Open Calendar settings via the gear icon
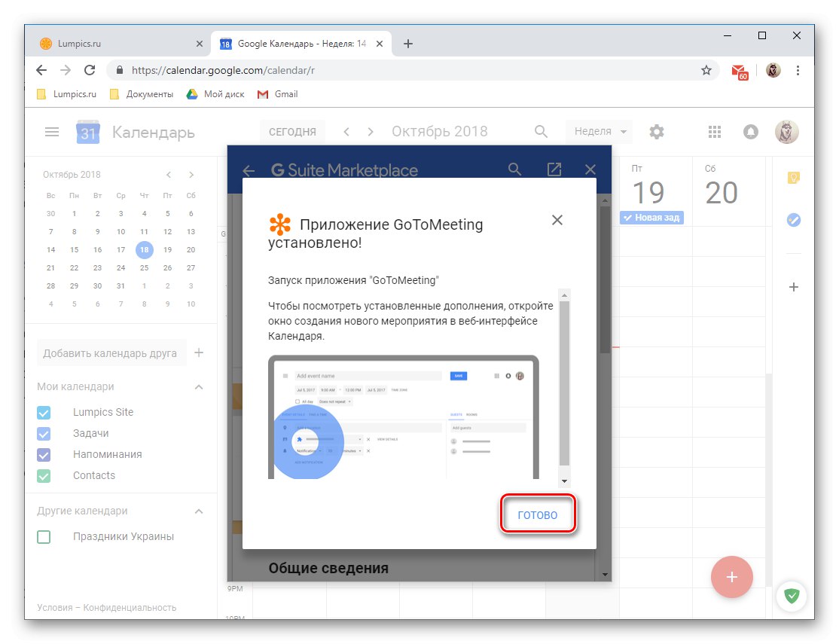This screenshot has width=839, height=644. pos(656,131)
